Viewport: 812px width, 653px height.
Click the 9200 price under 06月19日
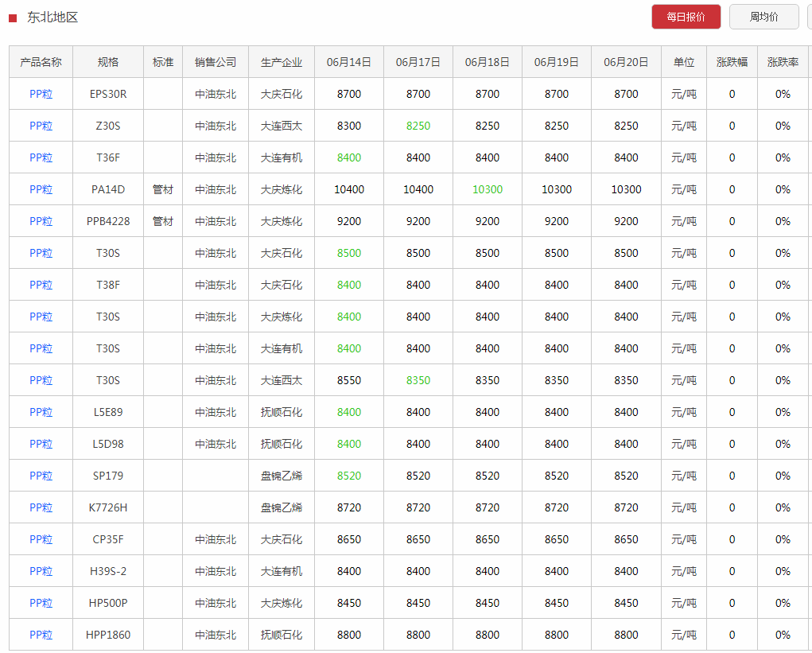click(x=557, y=221)
